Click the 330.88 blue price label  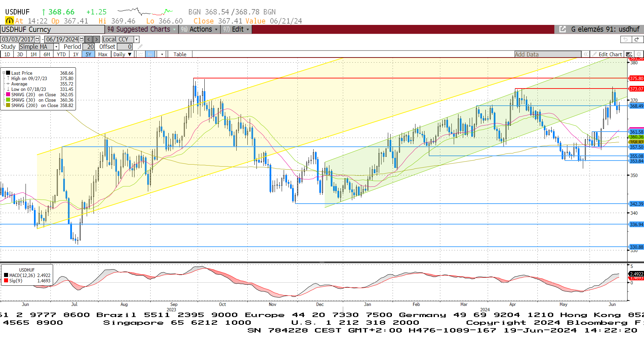[x=636, y=247]
